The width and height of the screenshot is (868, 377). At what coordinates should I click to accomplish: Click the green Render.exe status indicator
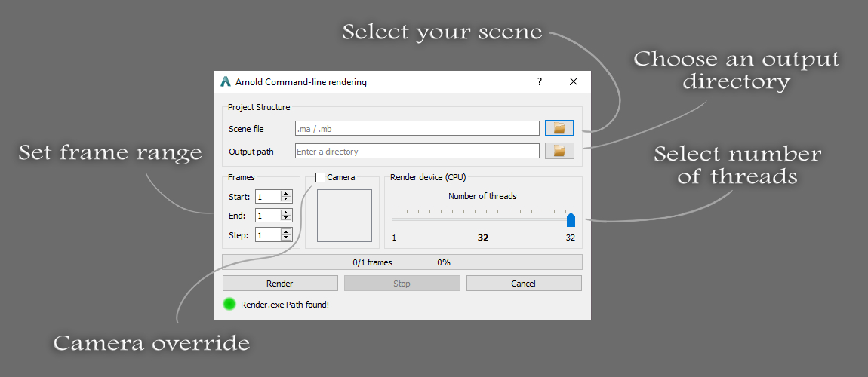(229, 304)
